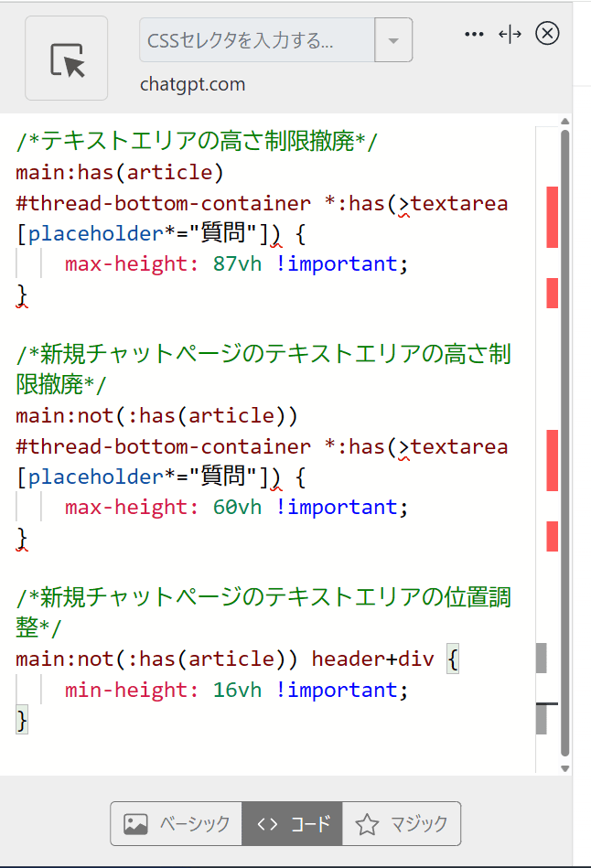The image size is (591, 868).
Task: Click the highlighted opening brace after header+div
Action: point(453,659)
